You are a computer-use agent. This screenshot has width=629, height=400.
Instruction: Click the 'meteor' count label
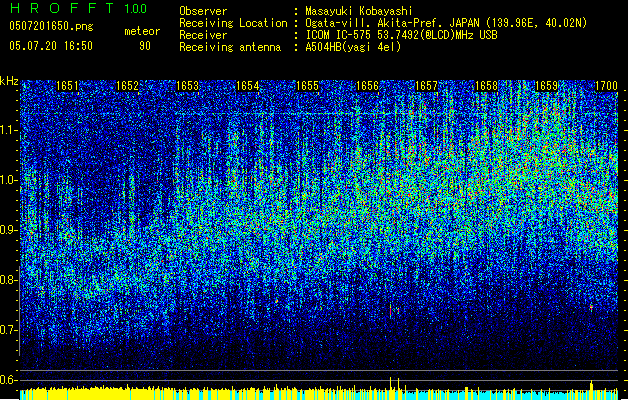(142, 31)
